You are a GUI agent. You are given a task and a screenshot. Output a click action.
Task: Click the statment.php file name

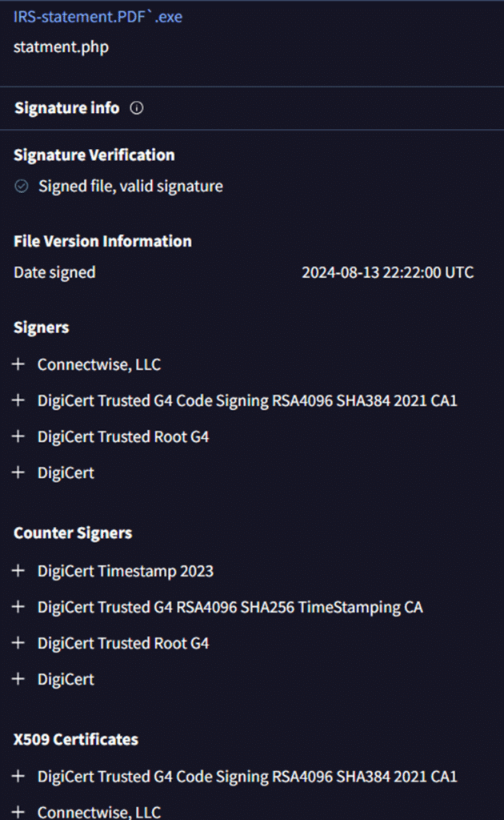pos(61,47)
